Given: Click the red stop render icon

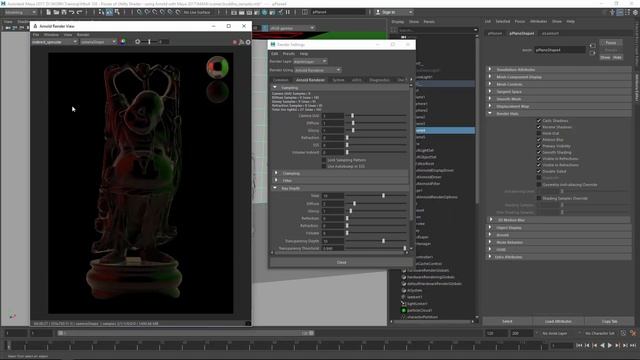Looking at the screenshot, I should coord(235,42).
